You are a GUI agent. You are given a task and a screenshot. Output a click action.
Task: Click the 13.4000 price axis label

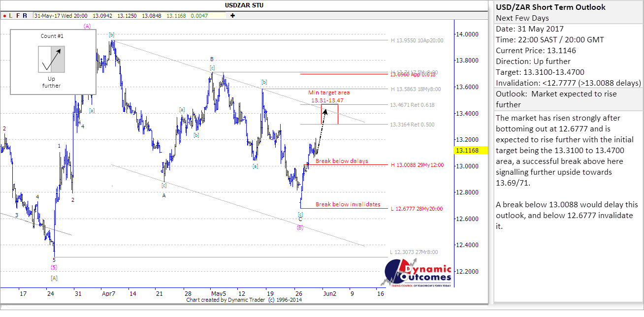coord(468,114)
